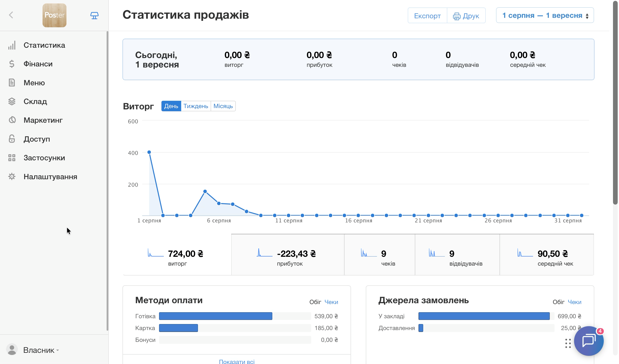Select the 90,50 ₴ середній чек tab
The image size is (619, 364).
[x=547, y=255]
